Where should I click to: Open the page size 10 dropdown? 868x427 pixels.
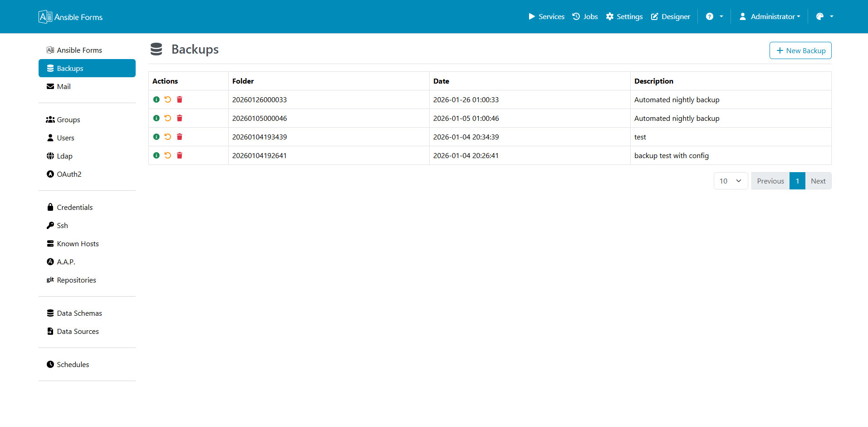731,181
